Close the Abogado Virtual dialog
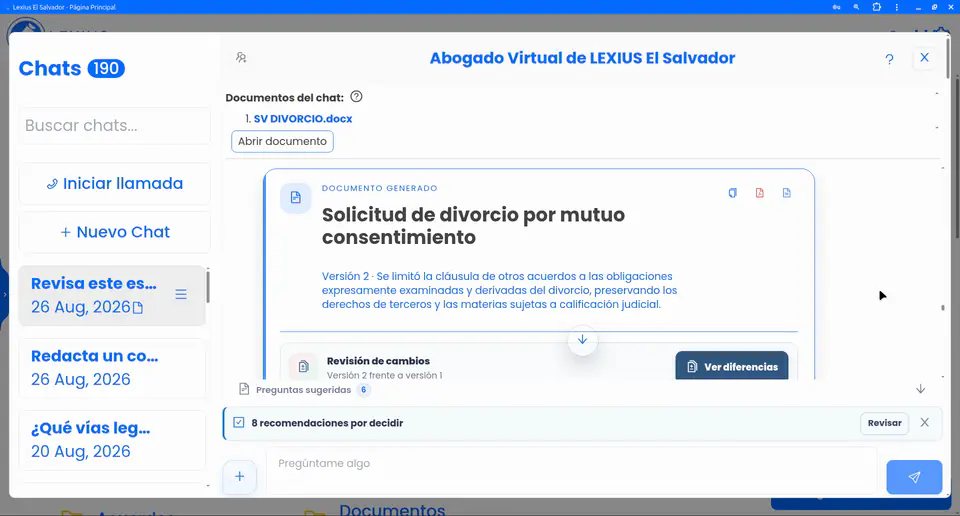Image resolution: width=960 pixels, height=516 pixels. pos(924,58)
